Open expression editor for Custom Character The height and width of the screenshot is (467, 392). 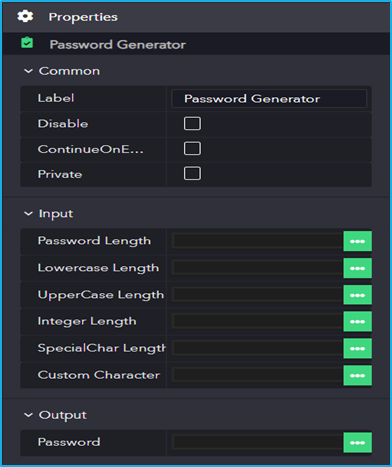357,375
